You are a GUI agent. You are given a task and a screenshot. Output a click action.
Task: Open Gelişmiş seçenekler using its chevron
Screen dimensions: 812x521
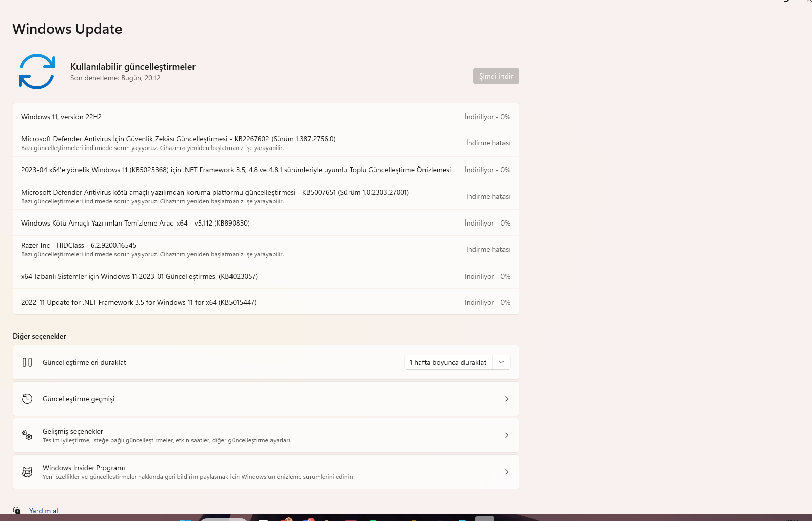click(x=507, y=435)
